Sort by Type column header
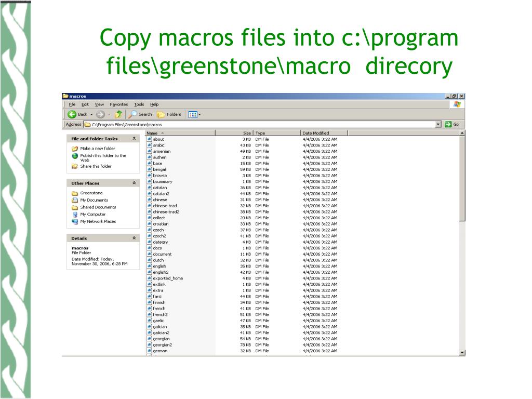The image size is (532, 399). (x=277, y=133)
